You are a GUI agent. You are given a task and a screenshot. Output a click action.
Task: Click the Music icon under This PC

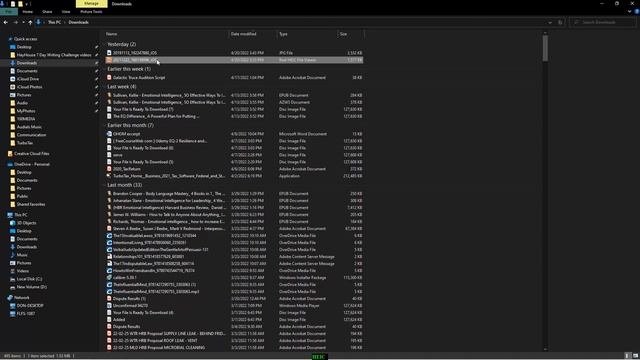[x=13, y=255]
